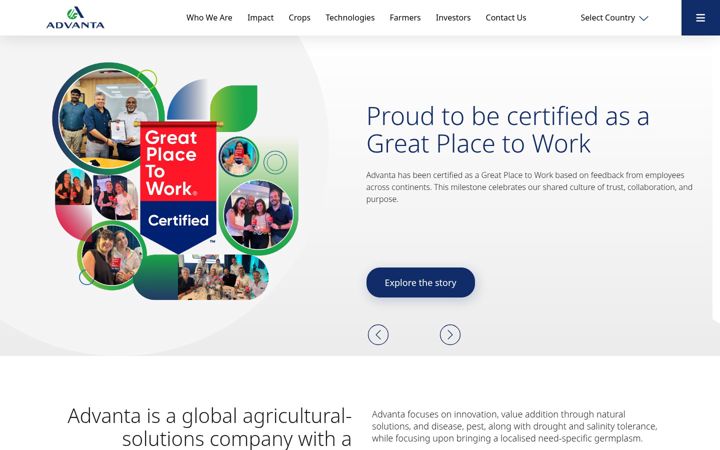The width and height of the screenshot is (720, 450).
Task: Click the Advanta logo
Action: 75,17
